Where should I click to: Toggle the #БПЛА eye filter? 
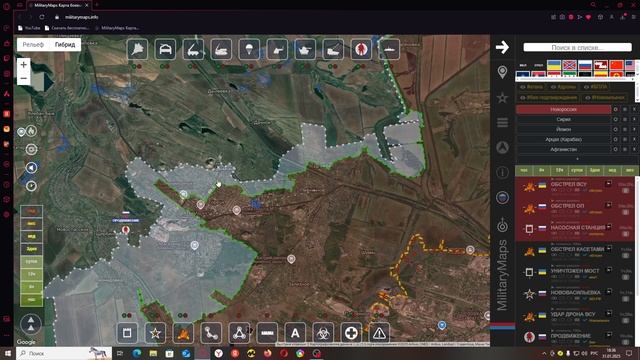[x=586, y=87]
